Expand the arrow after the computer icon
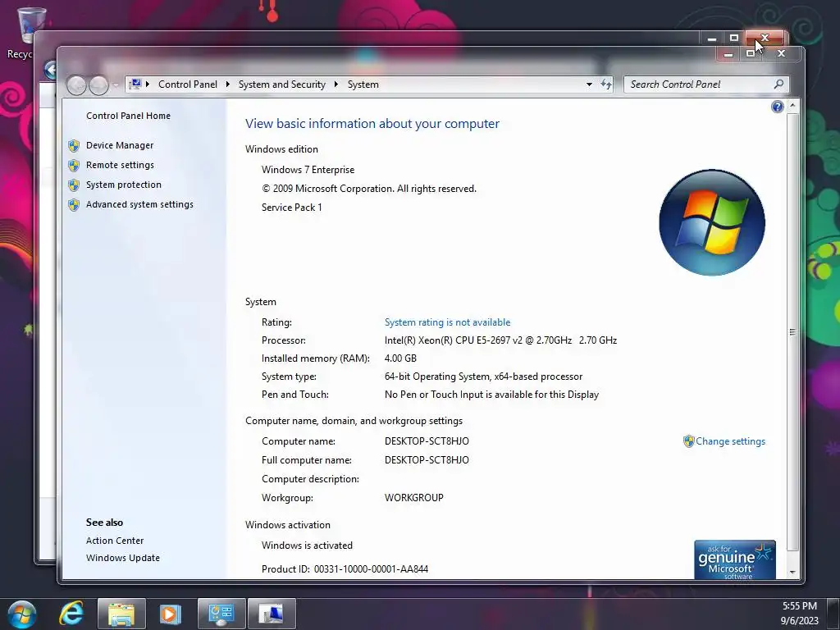Image resolution: width=840 pixels, height=630 pixels. [148, 84]
